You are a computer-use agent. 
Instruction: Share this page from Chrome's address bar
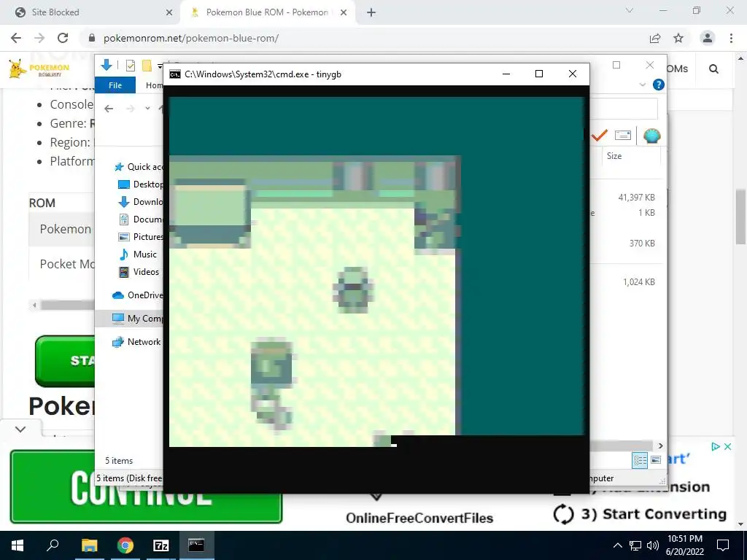point(655,38)
